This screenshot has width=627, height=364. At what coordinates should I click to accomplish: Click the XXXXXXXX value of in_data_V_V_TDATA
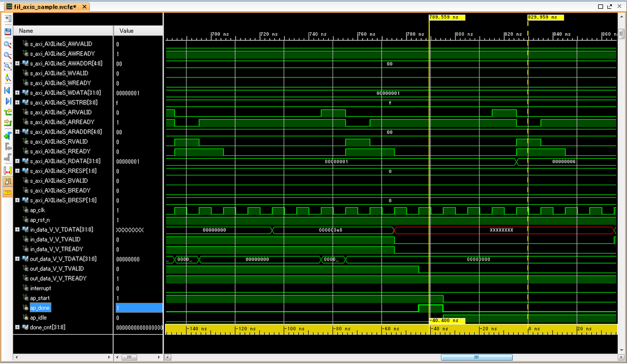(130, 230)
